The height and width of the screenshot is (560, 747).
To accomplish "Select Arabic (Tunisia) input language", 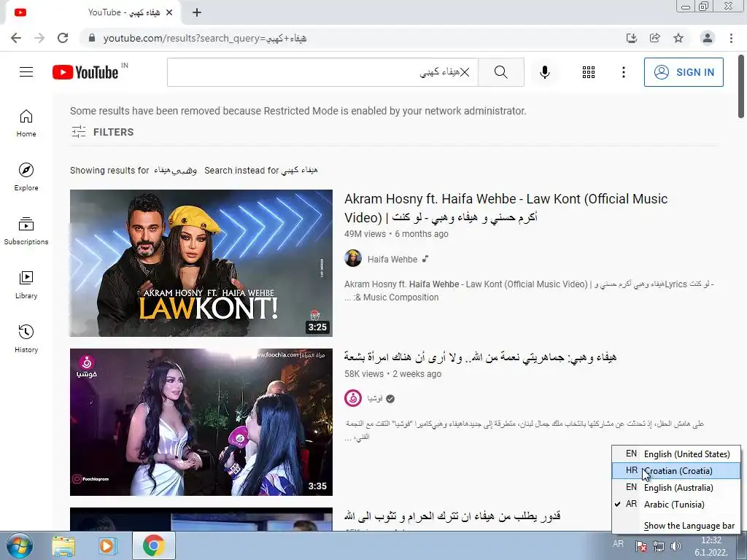I will tap(676, 504).
